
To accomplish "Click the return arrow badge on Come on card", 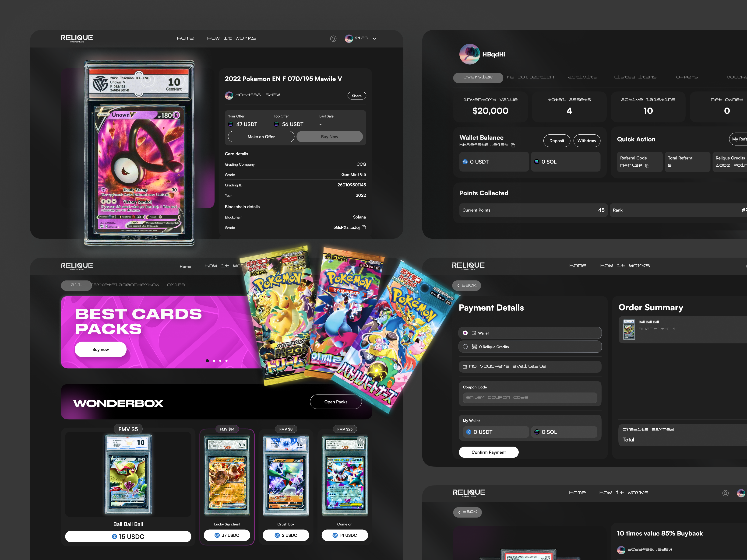I will [361, 440].
